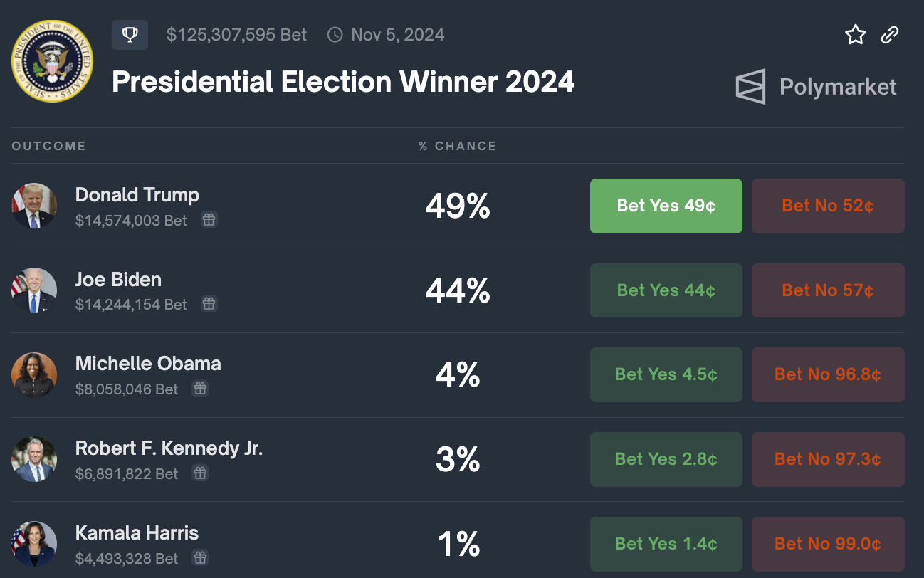
Task: Click Bet Yes 4.5¢ for Michelle Obama
Action: point(666,374)
